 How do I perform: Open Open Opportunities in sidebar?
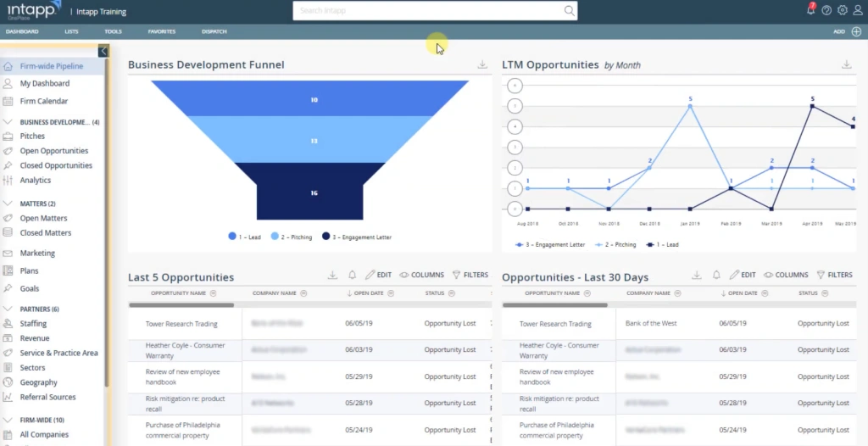pos(53,151)
